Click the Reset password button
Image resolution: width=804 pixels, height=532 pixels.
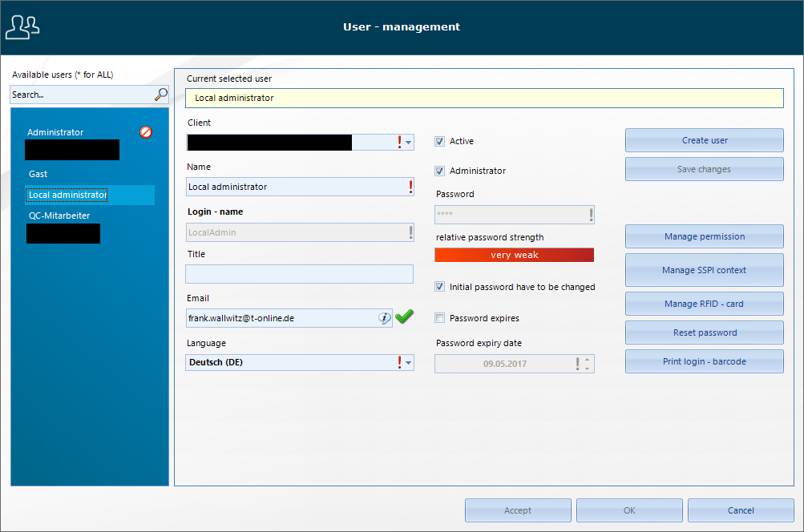[x=705, y=332]
